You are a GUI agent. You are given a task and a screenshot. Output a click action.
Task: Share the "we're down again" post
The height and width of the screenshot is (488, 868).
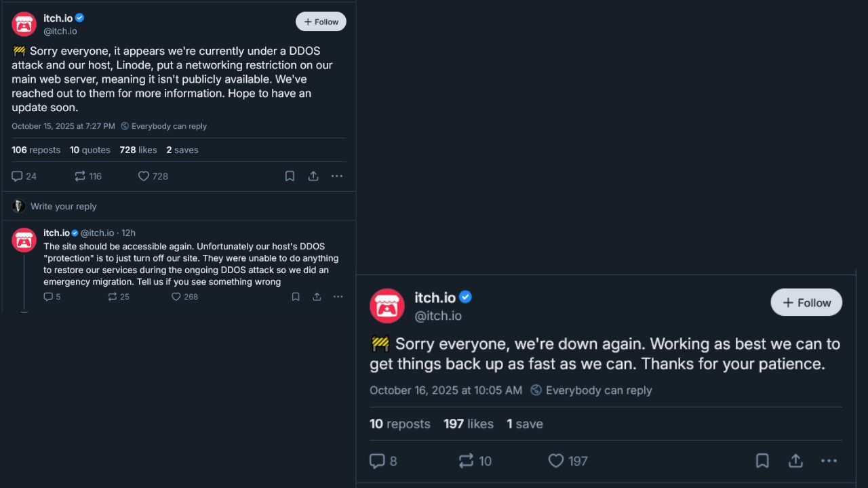pyautogui.click(x=795, y=461)
